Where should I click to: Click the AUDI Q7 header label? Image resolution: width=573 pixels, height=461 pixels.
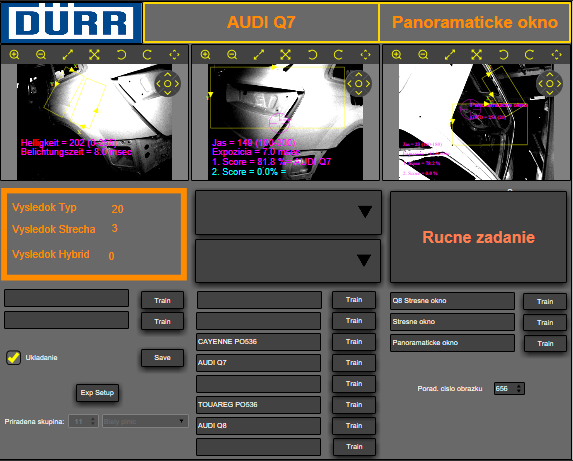click(x=261, y=22)
